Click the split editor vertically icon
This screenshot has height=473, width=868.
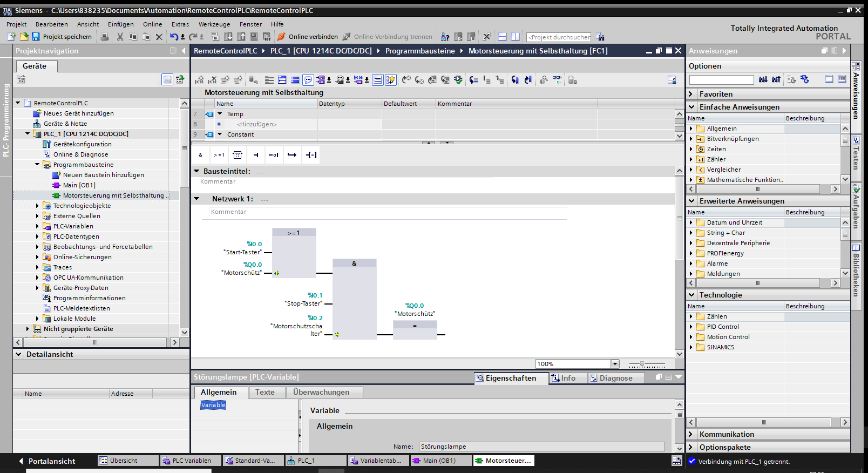pyautogui.click(x=516, y=37)
